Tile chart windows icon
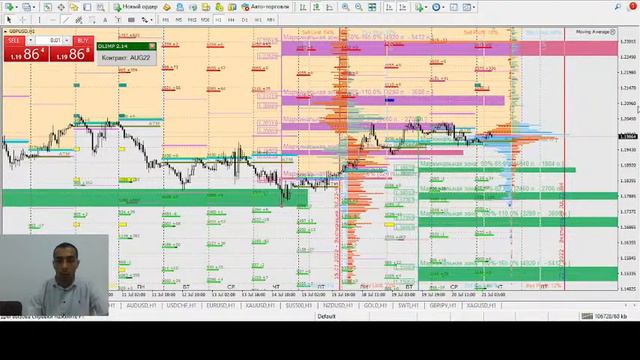 tap(372, 7)
